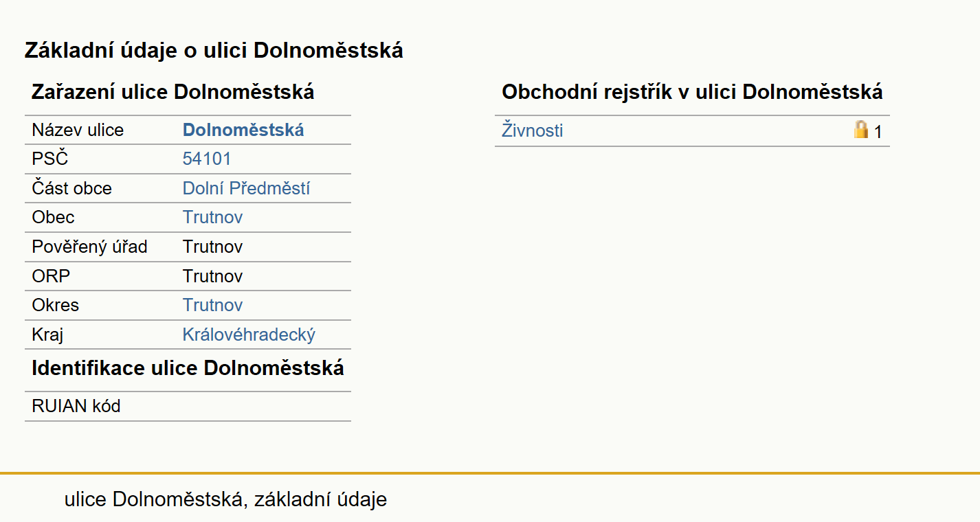
Task: Click the Název ulice label
Action: (x=78, y=130)
